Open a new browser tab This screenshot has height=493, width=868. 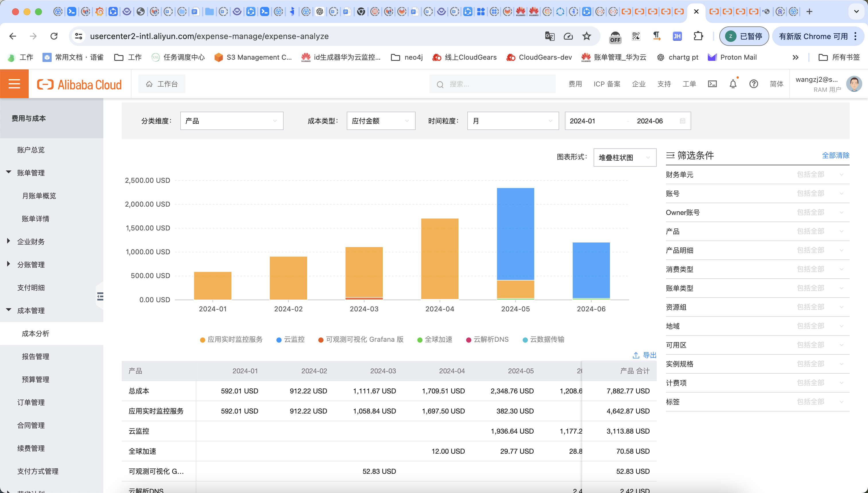(809, 11)
